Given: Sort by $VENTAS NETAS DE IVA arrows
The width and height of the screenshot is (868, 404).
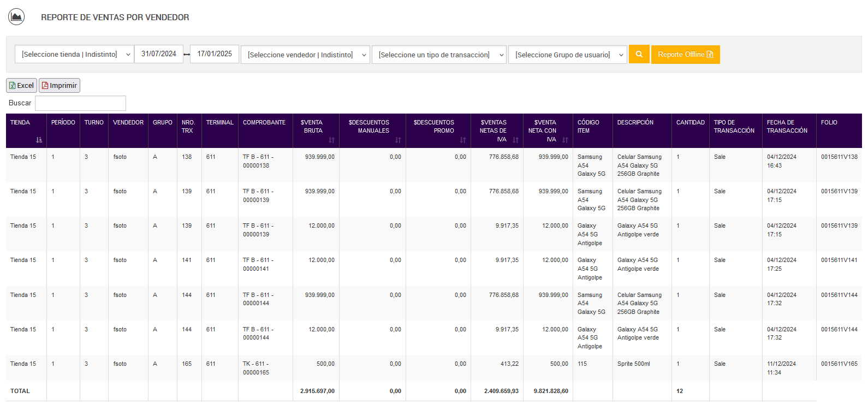Looking at the screenshot, I should (x=515, y=140).
